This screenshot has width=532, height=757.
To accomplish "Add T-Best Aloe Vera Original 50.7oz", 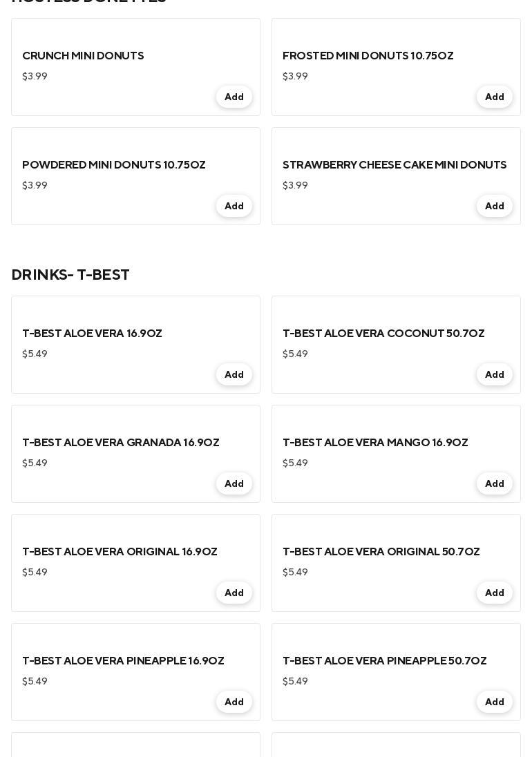I will [x=494, y=593].
